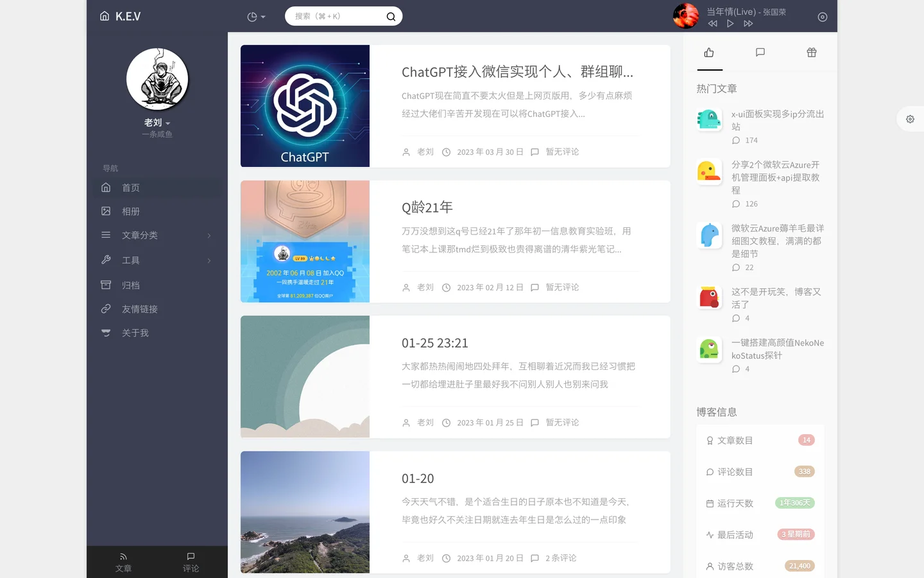The image size is (924, 578).
Task: Open 分享2个微软云Azure开机管理面板 hot article
Action: (x=776, y=177)
